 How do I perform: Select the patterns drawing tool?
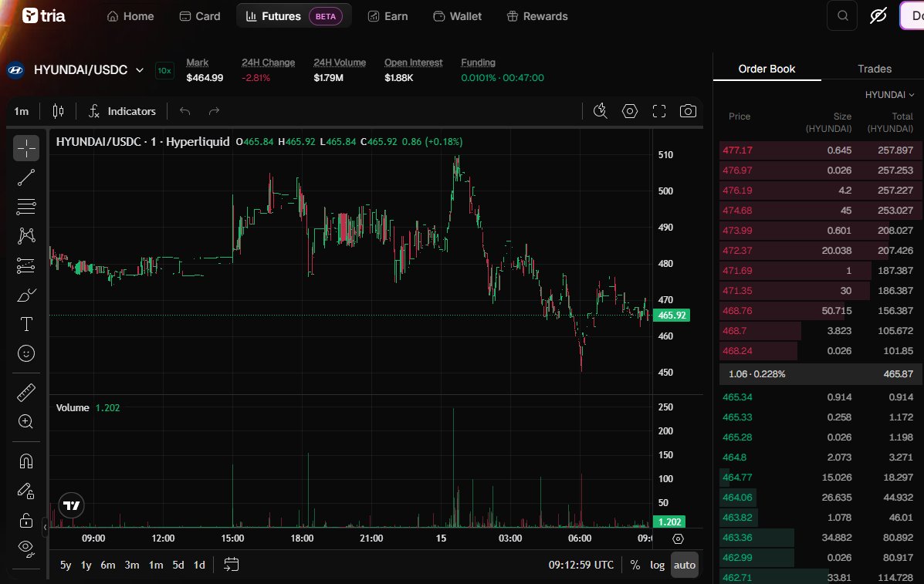coord(26,236)
